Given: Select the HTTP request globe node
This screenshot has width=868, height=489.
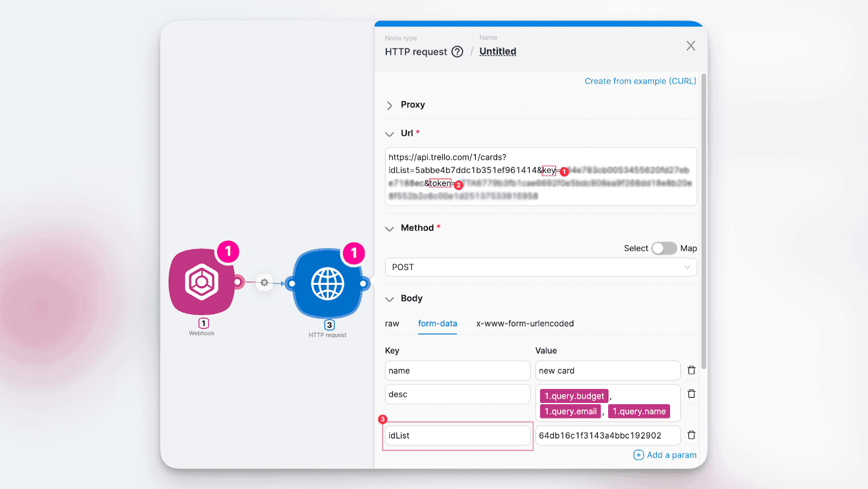Looking at the screenshot, I should click(327, 284).
